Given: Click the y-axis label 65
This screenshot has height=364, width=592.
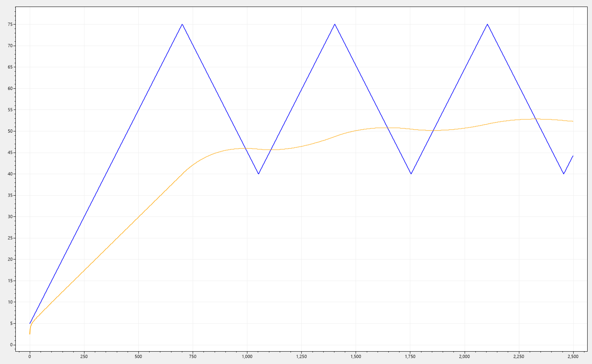Looking at the screenshot, I should pos(10,67).
